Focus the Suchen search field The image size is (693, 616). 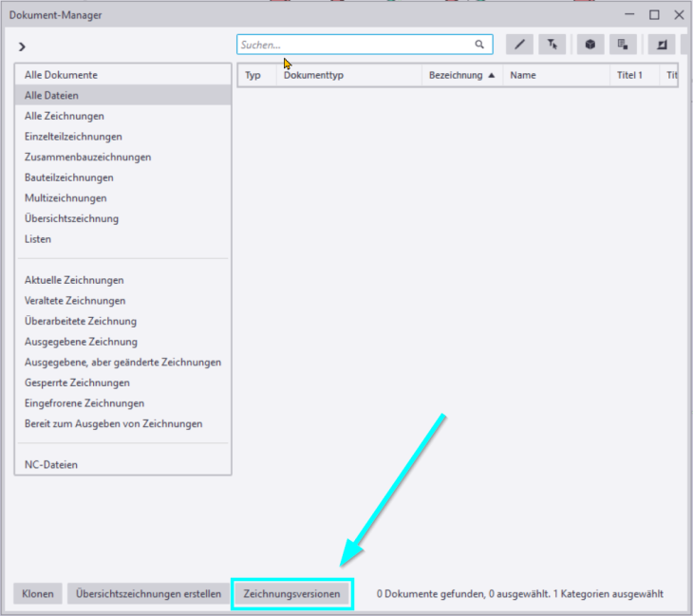point(365,45)
